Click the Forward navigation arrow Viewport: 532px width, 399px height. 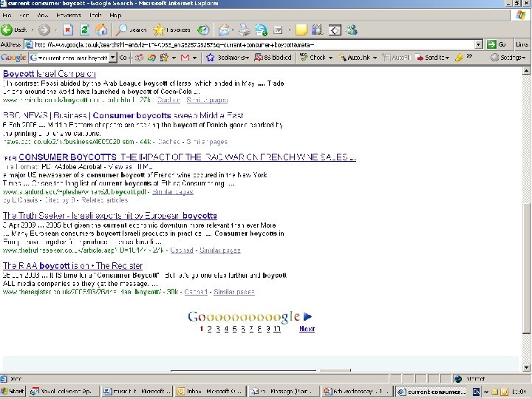click(x=44, y=30)
